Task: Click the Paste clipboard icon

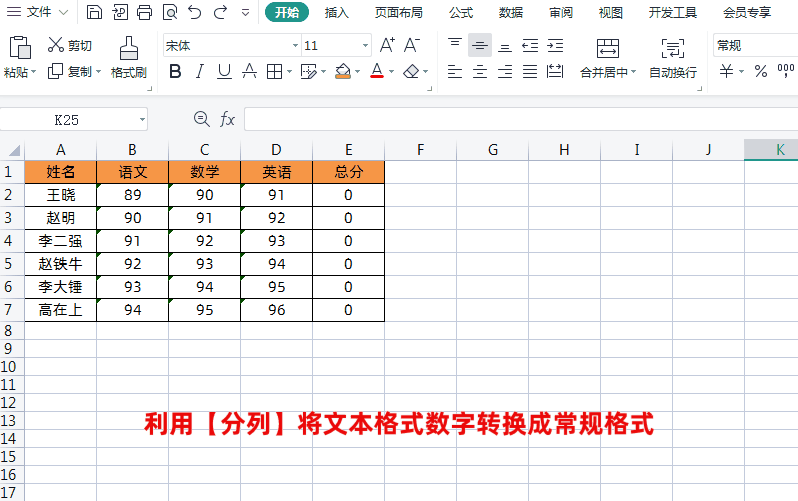Action: click(x=20, y=48)
